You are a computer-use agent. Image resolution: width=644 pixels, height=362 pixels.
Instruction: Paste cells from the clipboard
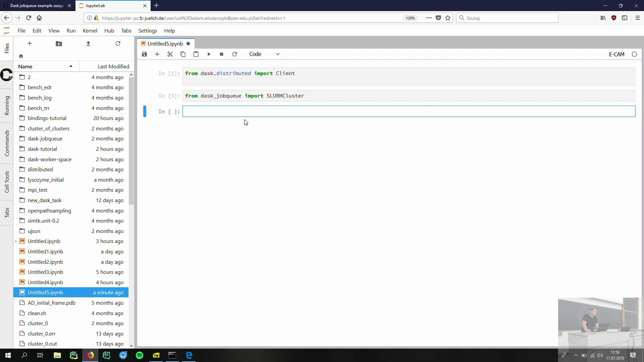[196, 54]
